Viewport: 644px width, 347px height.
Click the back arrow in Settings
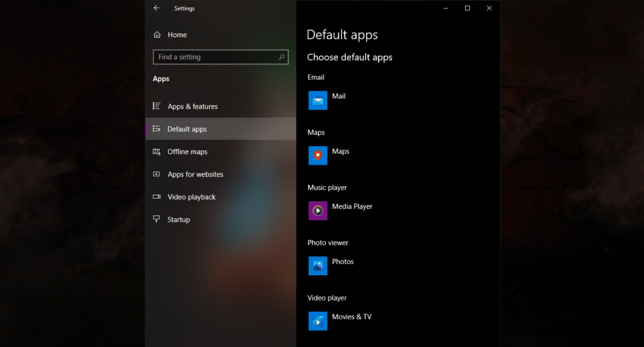click(157, 8)
